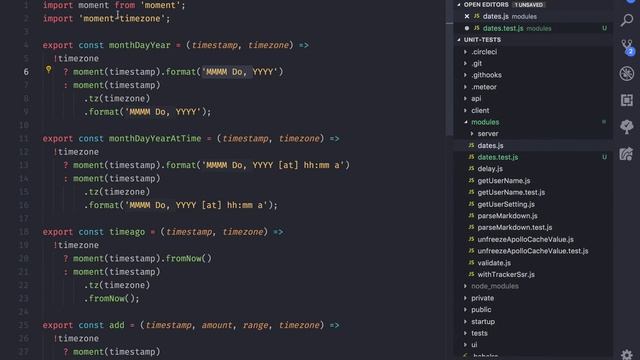
Task: Collapse the modules folder
Action: (x=465, y=122)
